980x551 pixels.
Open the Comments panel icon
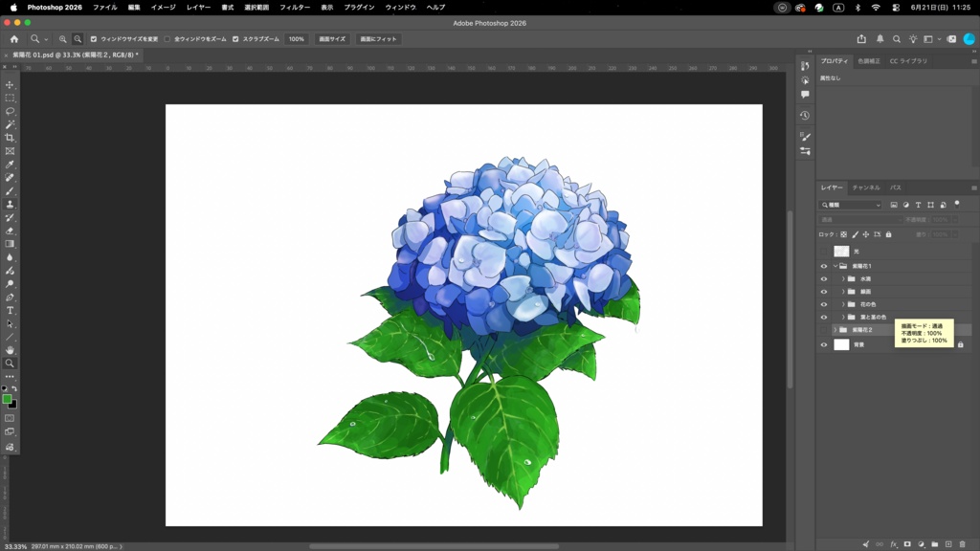[x=805, y=95]
